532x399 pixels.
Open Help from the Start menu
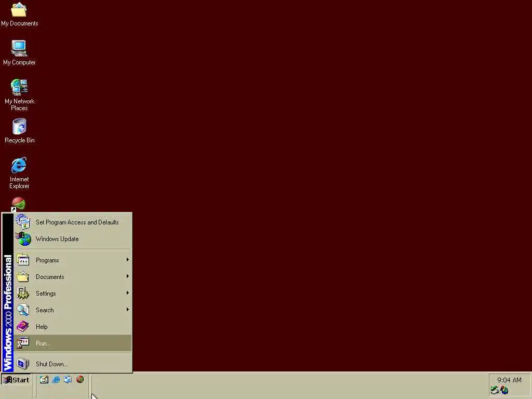pos(73,327)
